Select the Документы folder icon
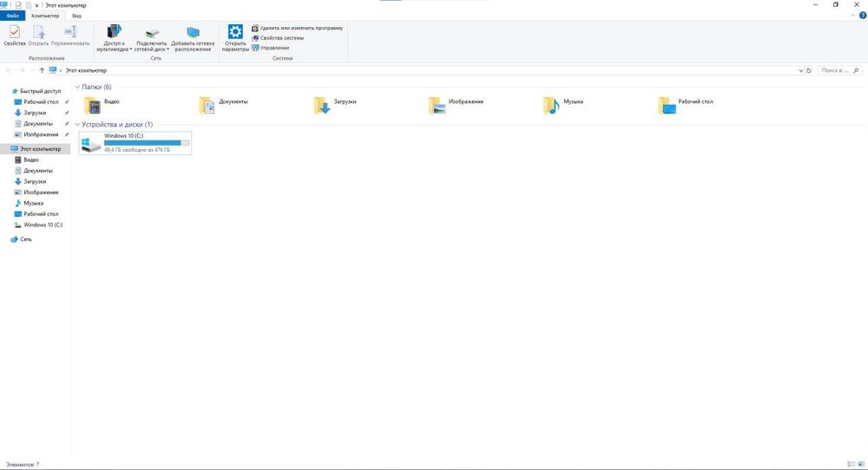Viewport: 868px width, 470px height. [x=207, y=105]
